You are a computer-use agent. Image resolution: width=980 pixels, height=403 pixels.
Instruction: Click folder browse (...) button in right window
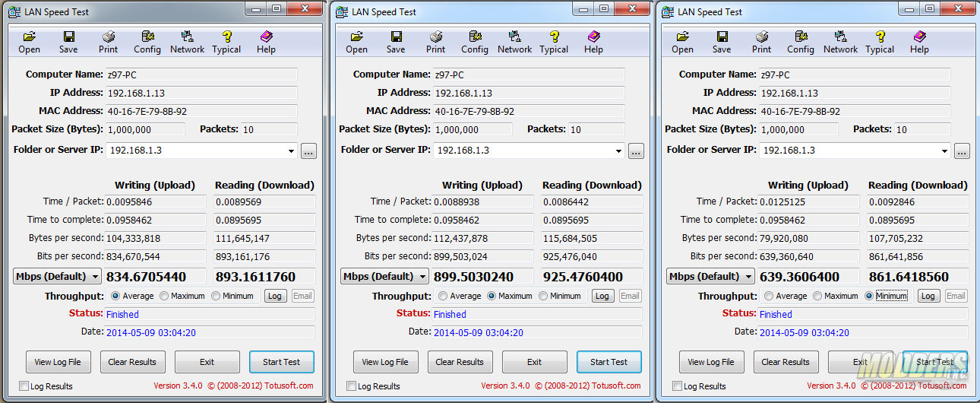pos(962,151)
